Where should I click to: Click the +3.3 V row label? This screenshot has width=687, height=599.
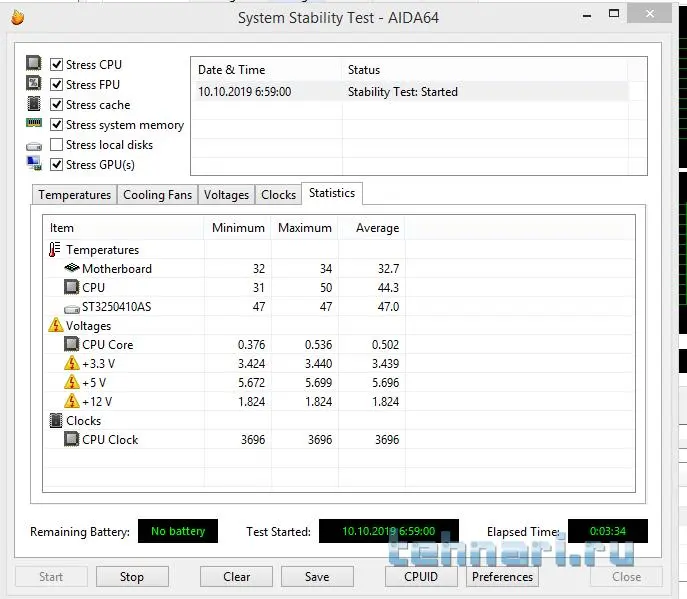tap(99, 364)
